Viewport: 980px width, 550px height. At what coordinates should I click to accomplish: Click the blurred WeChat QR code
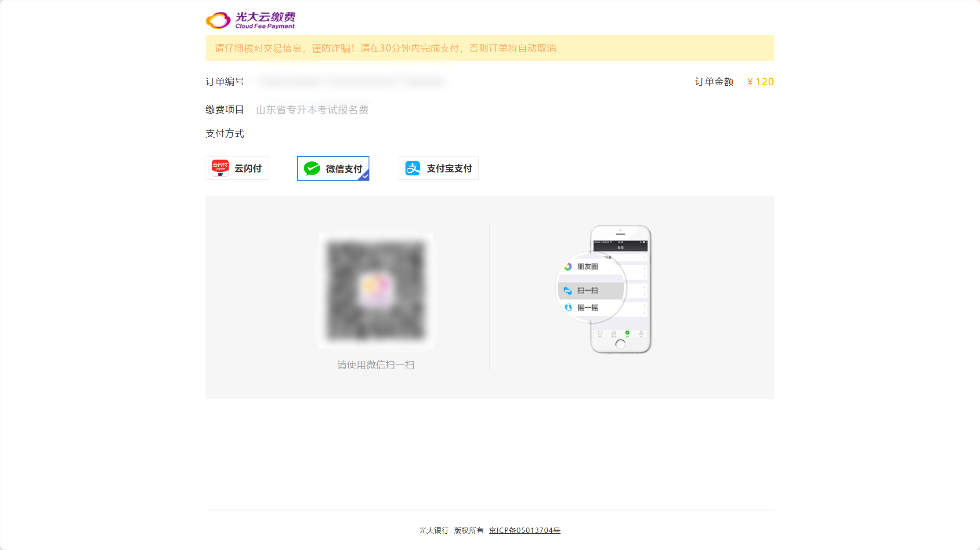tap(376, 290)
